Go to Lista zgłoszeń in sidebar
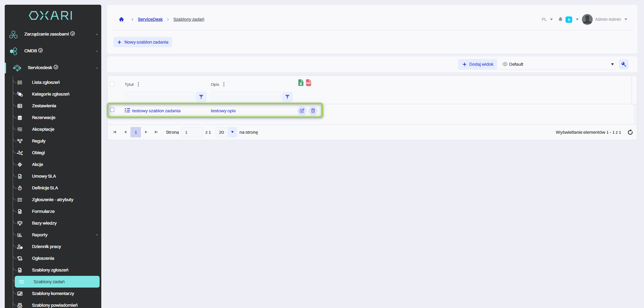644x308 pixels. pos(46,82)
